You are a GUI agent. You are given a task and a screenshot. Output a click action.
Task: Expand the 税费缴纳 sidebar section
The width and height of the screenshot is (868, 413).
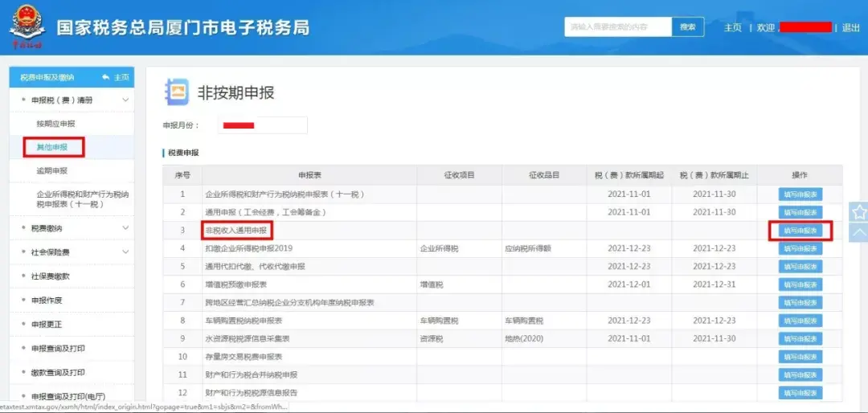tap(125, 228)
